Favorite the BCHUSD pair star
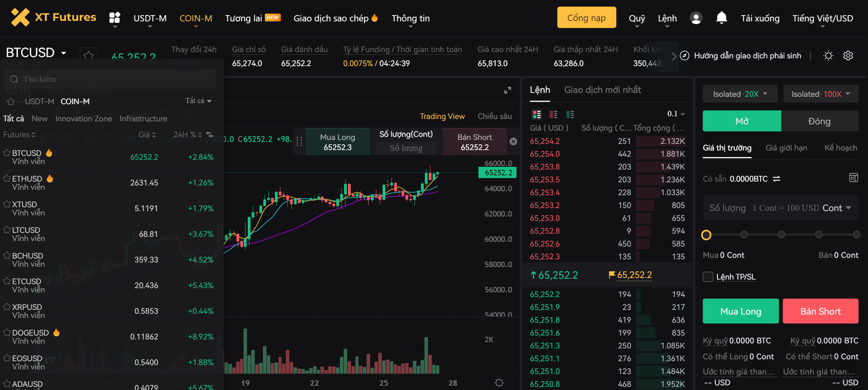Viewport: 868px width, 390px height. pyautogui.click(x=7, y=255)
